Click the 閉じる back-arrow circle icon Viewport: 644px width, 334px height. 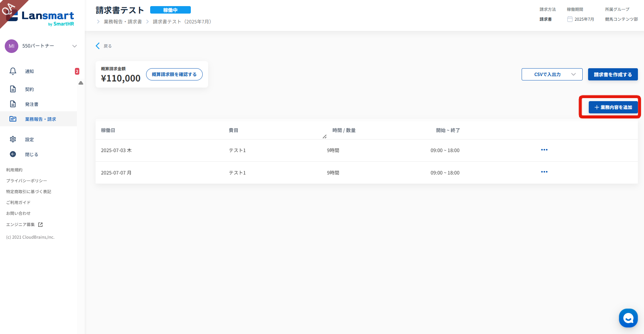(13, 154)
